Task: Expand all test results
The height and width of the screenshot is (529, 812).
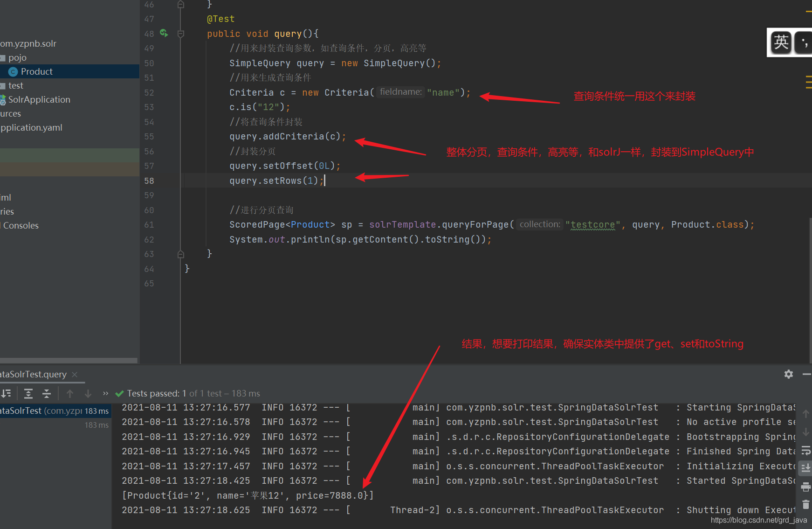Action: 28,393
